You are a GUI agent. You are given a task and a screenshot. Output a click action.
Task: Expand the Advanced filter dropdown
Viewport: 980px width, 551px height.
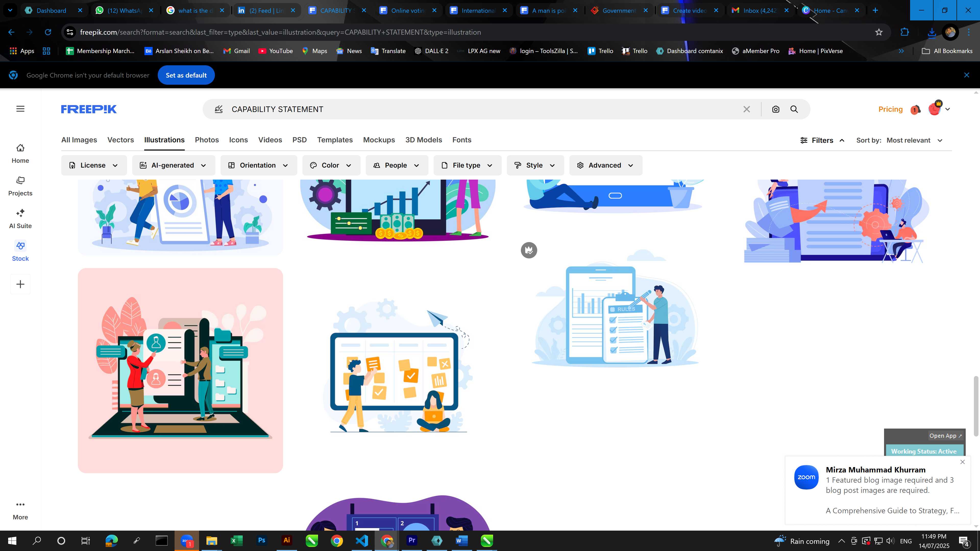(606, 165)
